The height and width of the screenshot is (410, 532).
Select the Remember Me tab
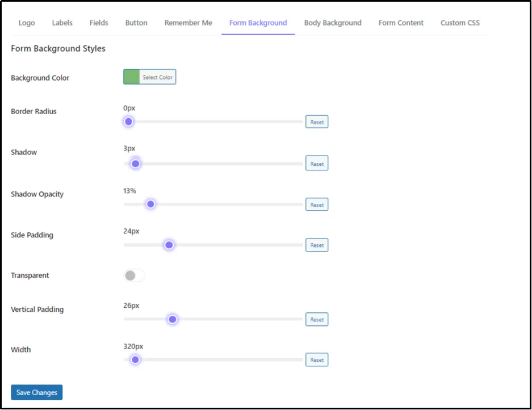[188, 23]
